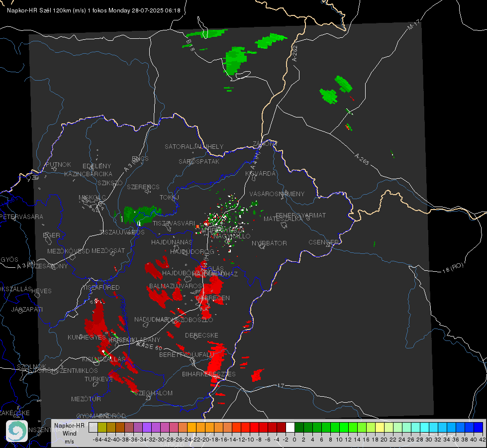The width and height of the screenshot is (487, 448).
Task: Select the 'JÁSZAPÁTI' label
Action: (x=27, y=309)
